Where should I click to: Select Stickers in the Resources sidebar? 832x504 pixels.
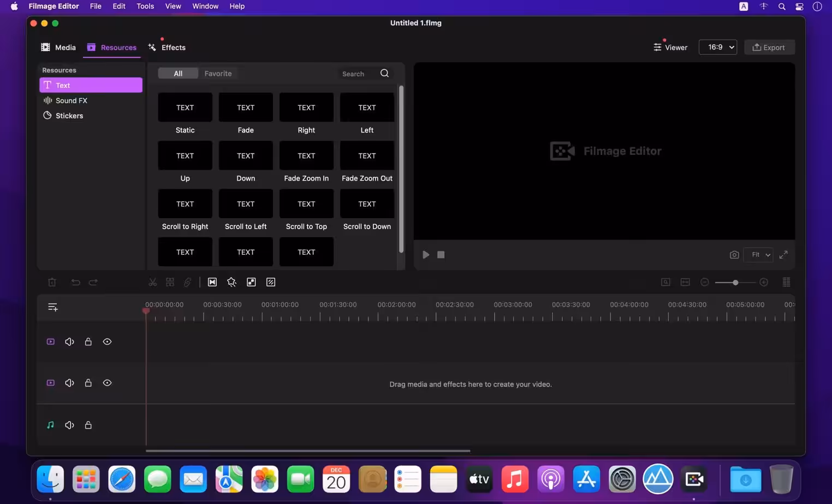pos(91,116)
